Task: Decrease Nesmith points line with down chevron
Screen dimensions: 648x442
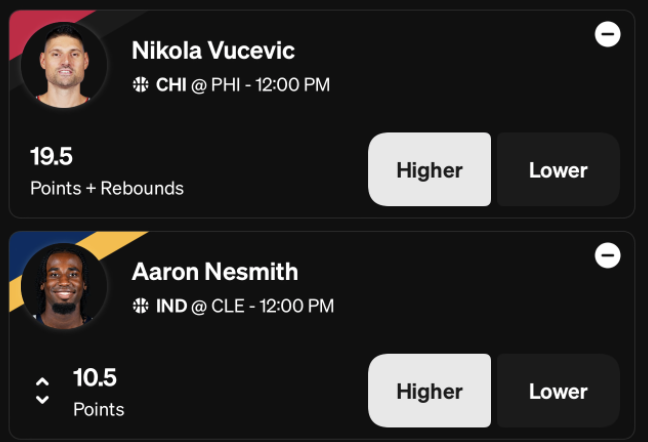Action: (x=43, y=399)
